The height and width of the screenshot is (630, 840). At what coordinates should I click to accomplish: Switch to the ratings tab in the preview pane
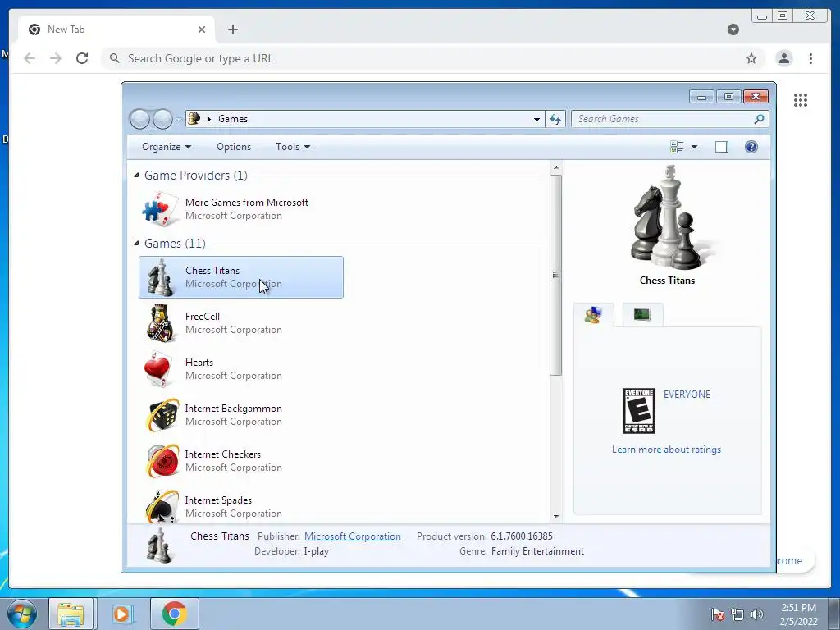(593, 315)
